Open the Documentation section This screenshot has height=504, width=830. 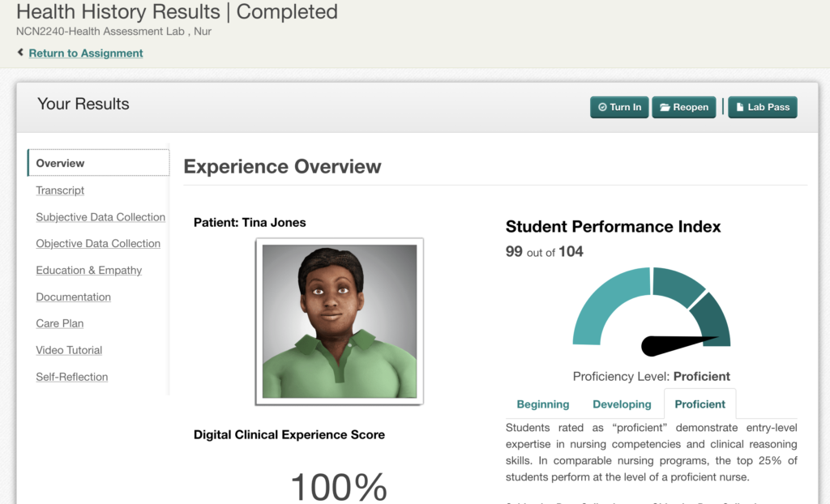click(73, 297)
